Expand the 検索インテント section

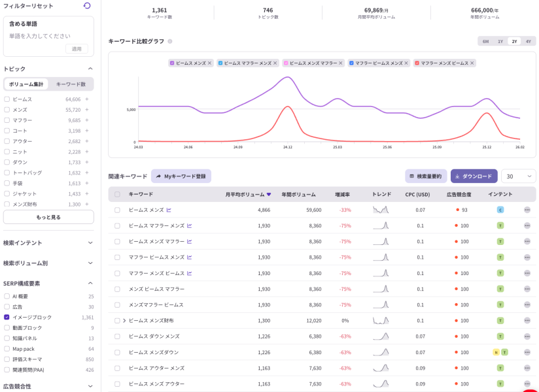click(90, 242)
